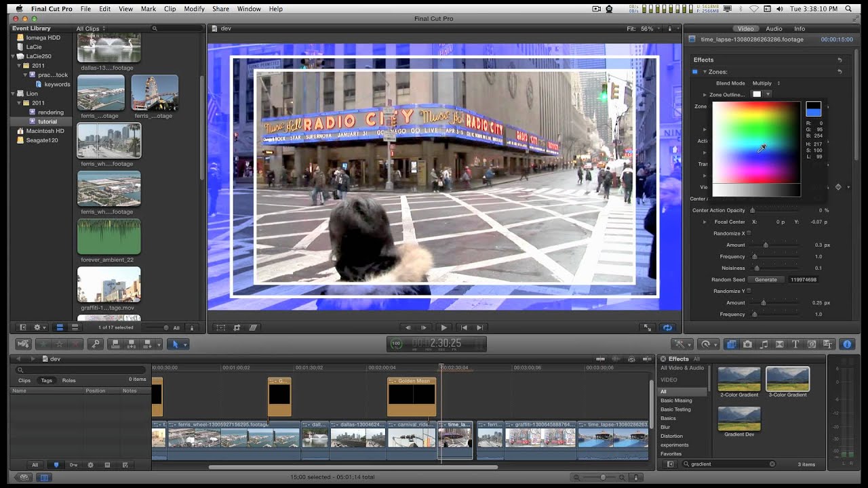Toggle the Inspector info button
This screenshot has width=868, height=488.
pyautogui.click(x=847, y=344)
